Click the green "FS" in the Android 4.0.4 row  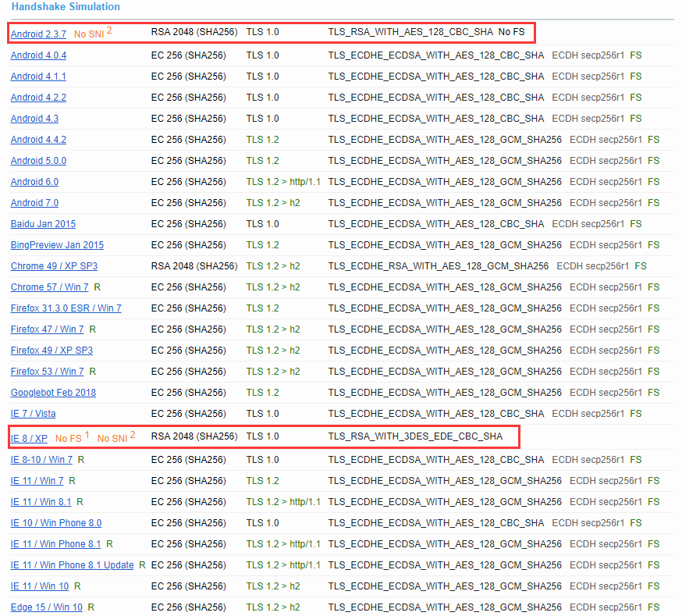pyautogui.click(x=636, y=55)
